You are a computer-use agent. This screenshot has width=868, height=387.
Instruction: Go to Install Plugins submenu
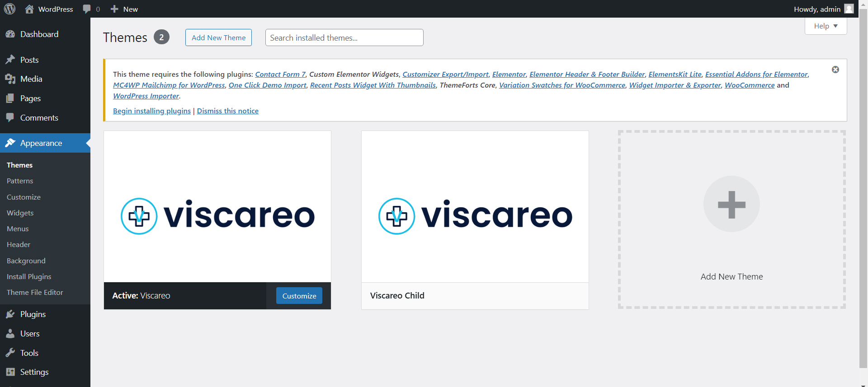click(29, 277)
